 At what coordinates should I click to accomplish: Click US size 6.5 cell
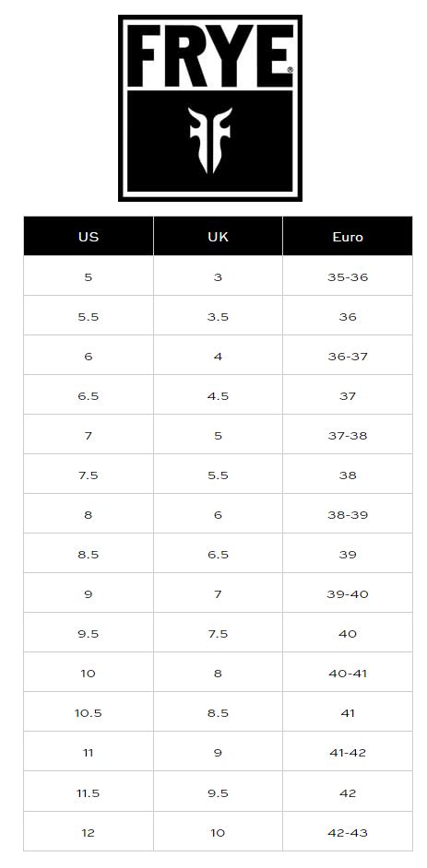point(89,395)
